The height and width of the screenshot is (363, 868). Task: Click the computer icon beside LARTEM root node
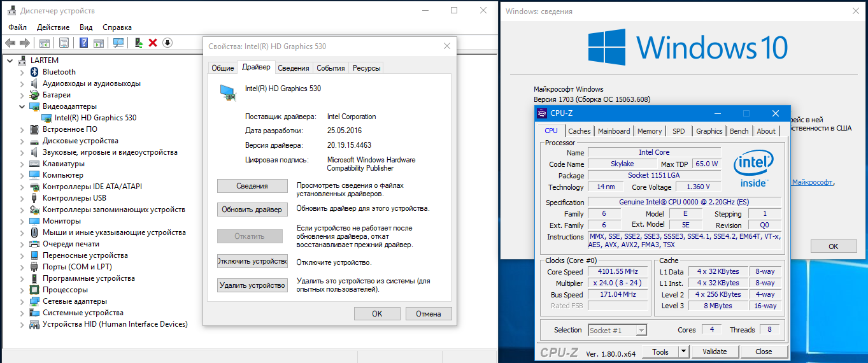tap(22, 60)
